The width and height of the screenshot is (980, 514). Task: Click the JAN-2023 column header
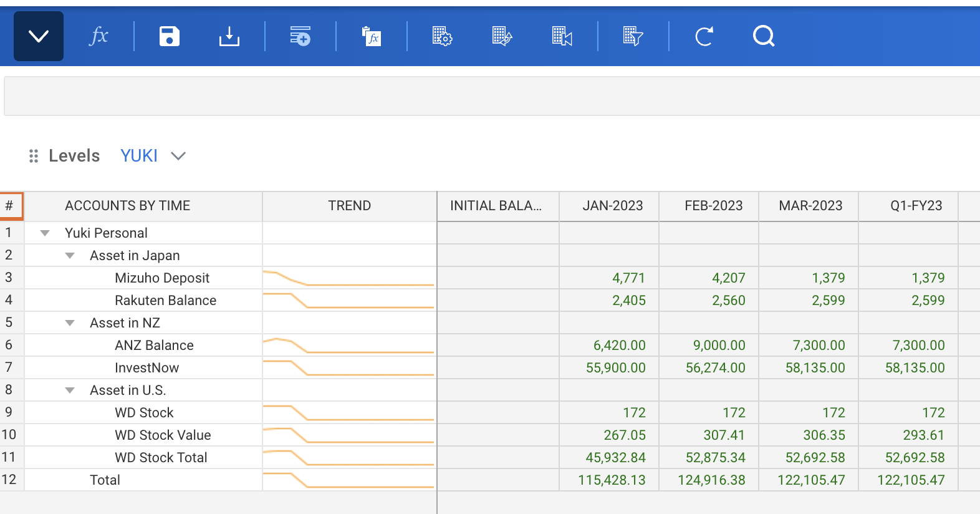coord(612,206)
